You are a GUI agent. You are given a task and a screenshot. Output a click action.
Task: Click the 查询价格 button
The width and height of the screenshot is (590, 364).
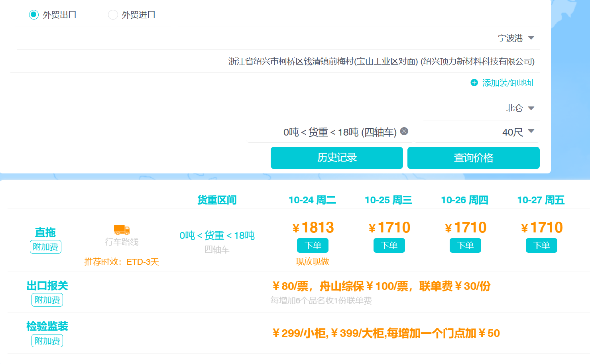coord(474,158)
